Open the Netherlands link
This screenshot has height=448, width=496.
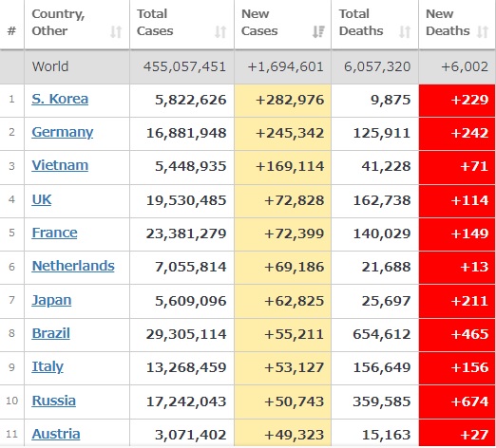(73, 266)
